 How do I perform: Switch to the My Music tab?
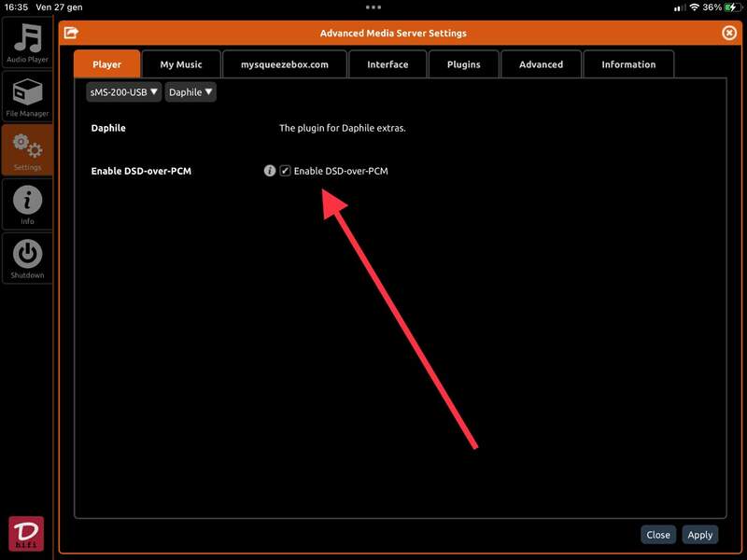181,64
